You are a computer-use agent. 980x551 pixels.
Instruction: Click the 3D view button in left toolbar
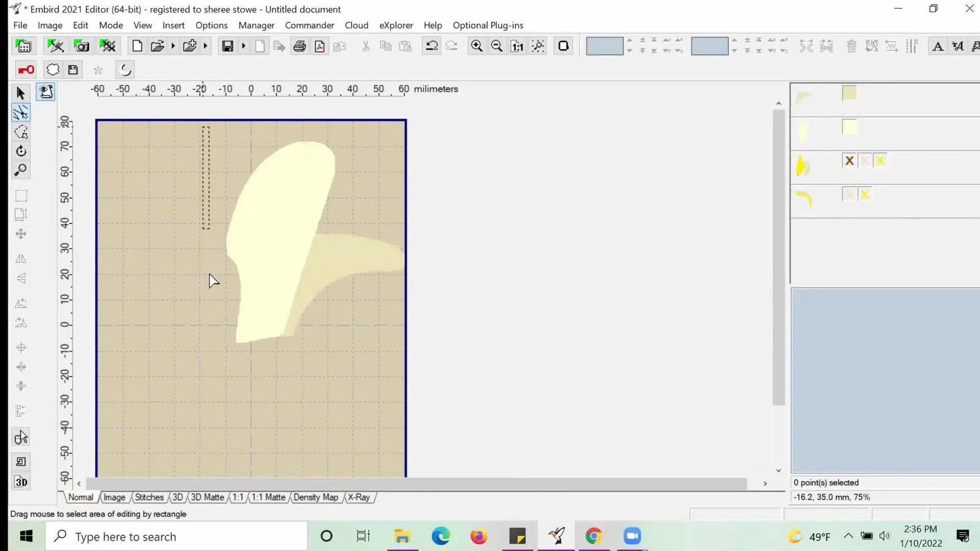pos(21,482)
